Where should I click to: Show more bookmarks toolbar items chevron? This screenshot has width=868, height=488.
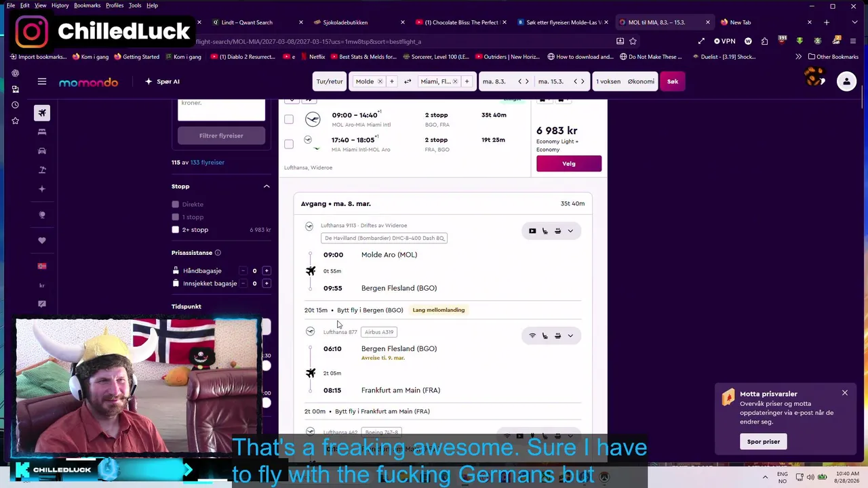tap(798, 57)
